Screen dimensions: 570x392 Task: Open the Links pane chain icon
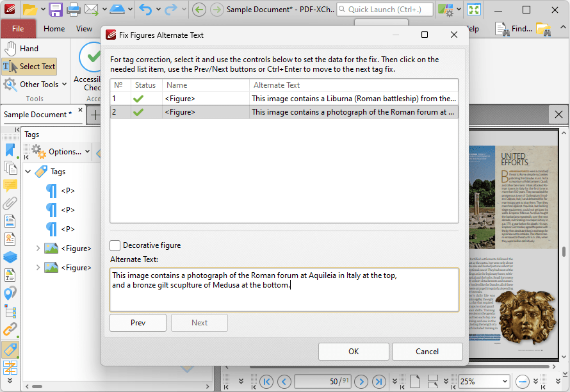(x=10, y=329)
